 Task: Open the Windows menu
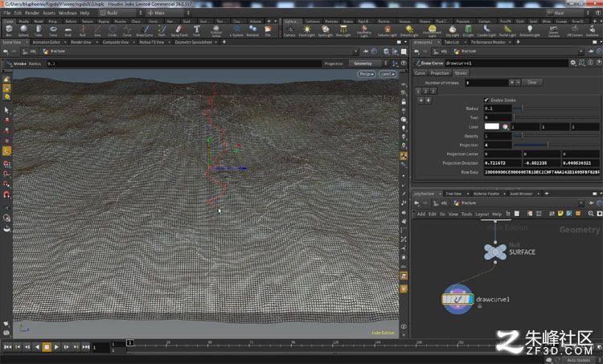tap(68, 13)
